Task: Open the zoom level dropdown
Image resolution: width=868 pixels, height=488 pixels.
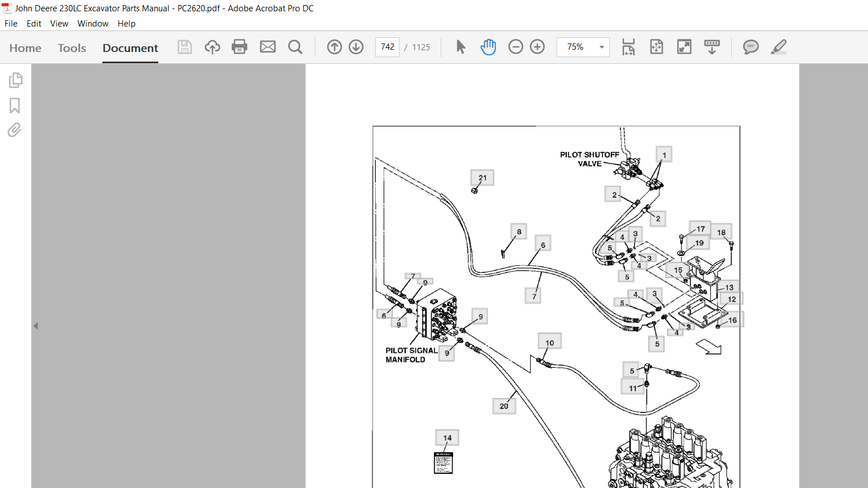Action: [x=602, y=47]
